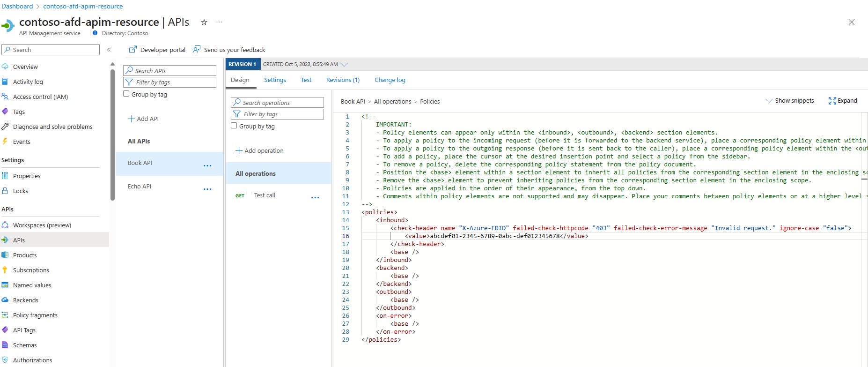Open the Revisions (1) tab
This screenshot has height=367, width=868.
click(x=343, y=80)
